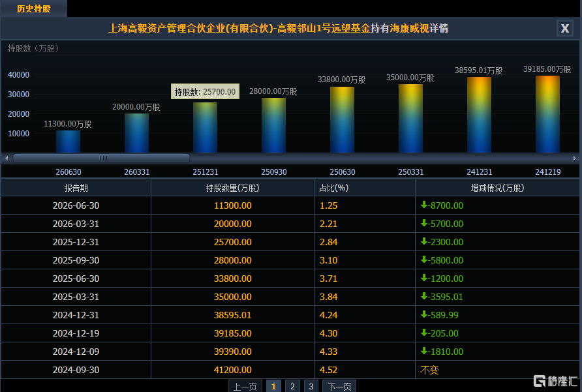Image resolution: width=582 pixels, height=392 pixels.
Task: Click the down arrow beside -1810.00
Action: pyautogui.click(x=424, y=351)
